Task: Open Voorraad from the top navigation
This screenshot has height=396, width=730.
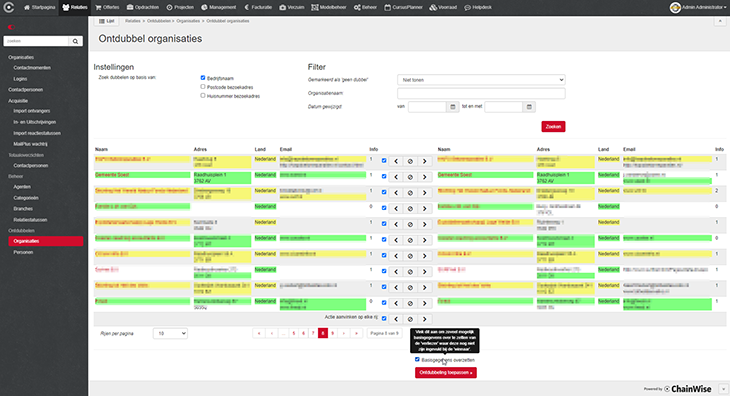Action: 443,7
